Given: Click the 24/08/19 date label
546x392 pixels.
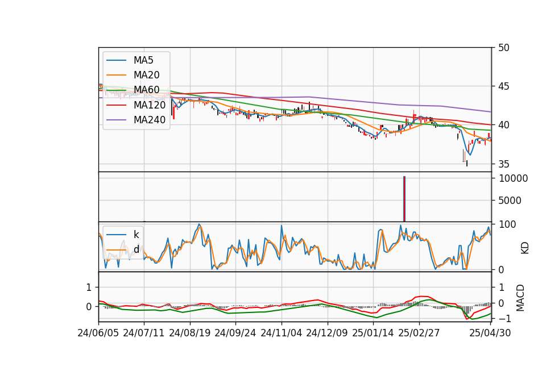Looking at the screenshot, I should pos(190,333).
